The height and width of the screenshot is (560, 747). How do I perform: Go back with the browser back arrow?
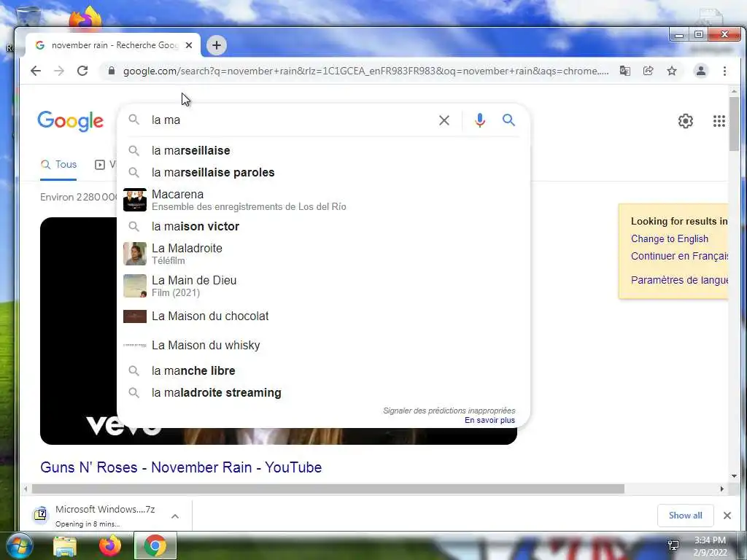tap(36, 71)
